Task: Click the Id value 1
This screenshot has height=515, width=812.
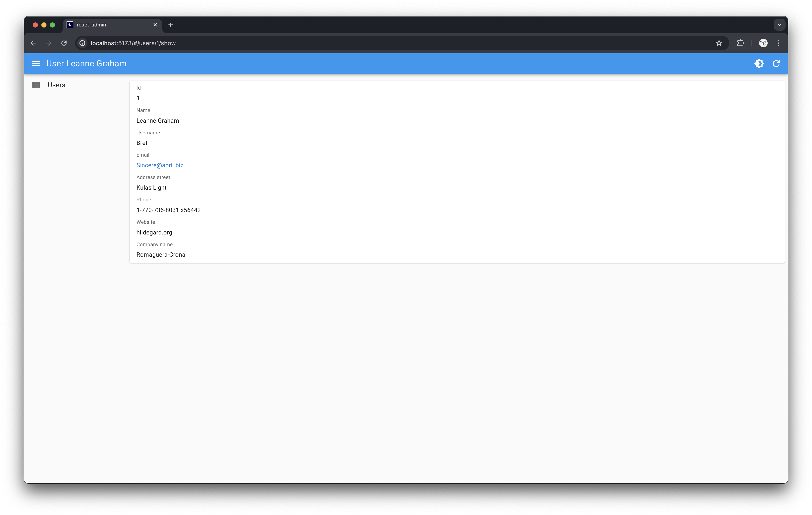Action: coord(138,98)
